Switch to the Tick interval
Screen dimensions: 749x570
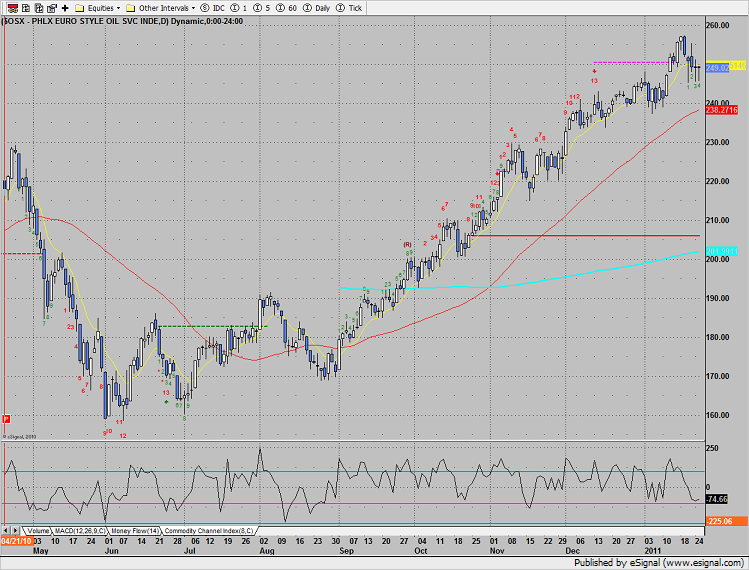pos(349,8)
